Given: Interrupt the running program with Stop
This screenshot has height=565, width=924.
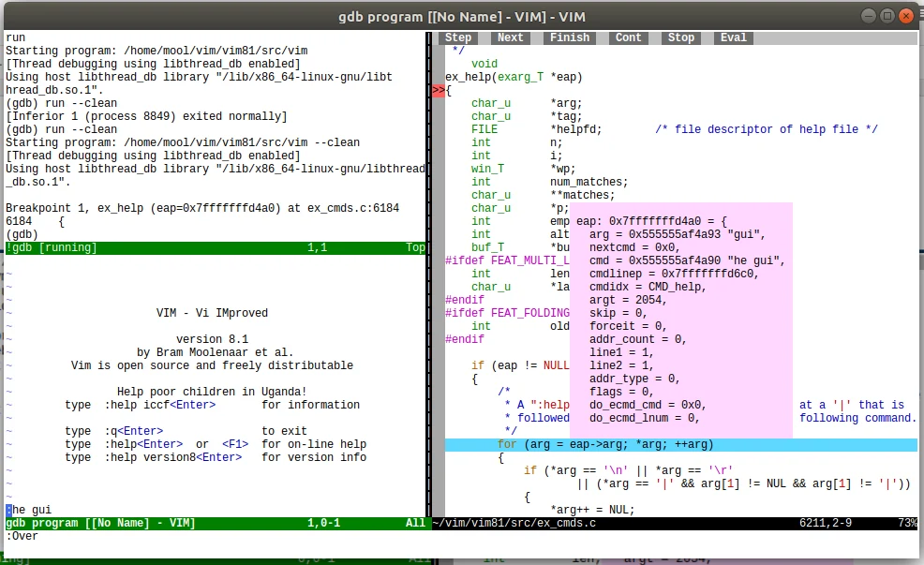Looking at the screenshot, I should 680,37.
